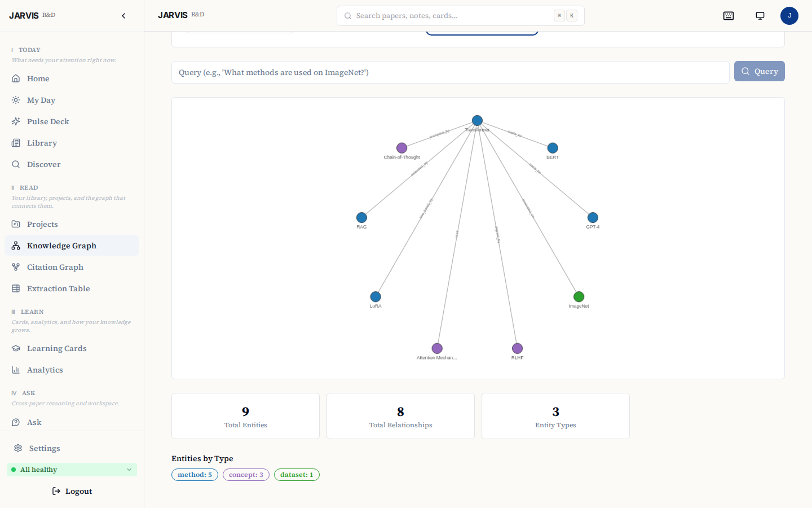Collapse the sidebar with the chevron arrow
This screenshot has width=812, height=508.
coord(123,16)
